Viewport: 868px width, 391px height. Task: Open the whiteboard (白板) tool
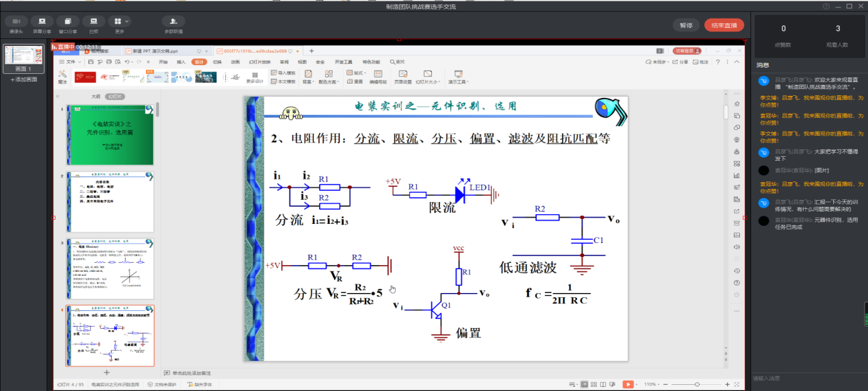[x=93, y=22]
